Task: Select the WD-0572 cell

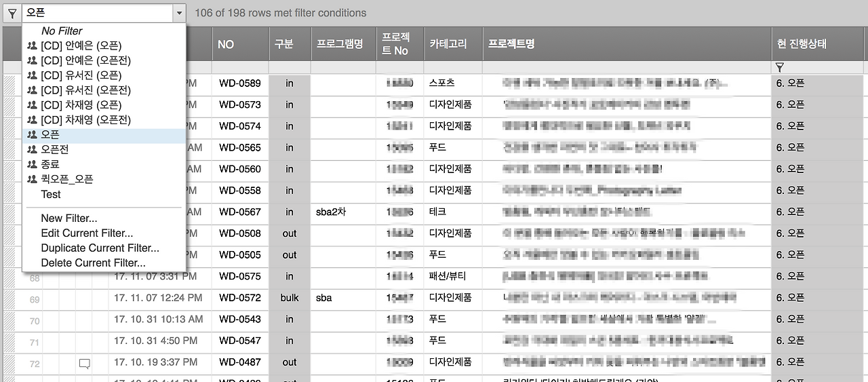Action: point(240,298)
